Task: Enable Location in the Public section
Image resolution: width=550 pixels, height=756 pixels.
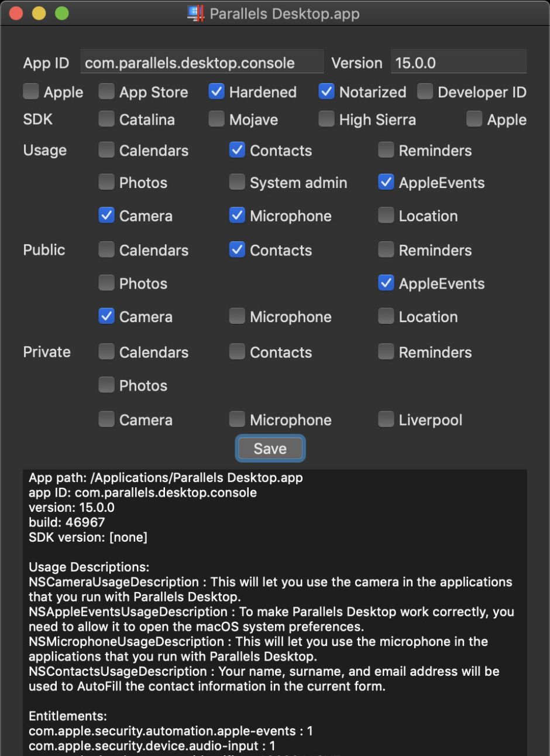Action: click(x=386, y=316)
